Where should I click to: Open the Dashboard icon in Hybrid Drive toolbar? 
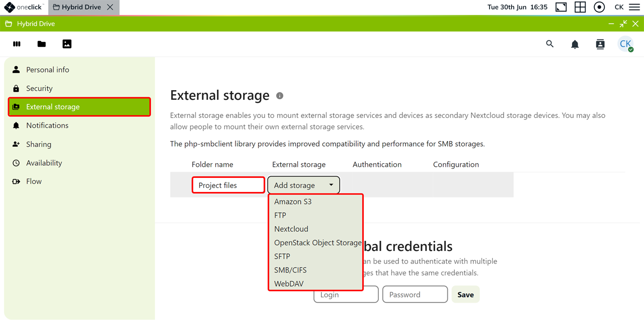click(17, 44)
